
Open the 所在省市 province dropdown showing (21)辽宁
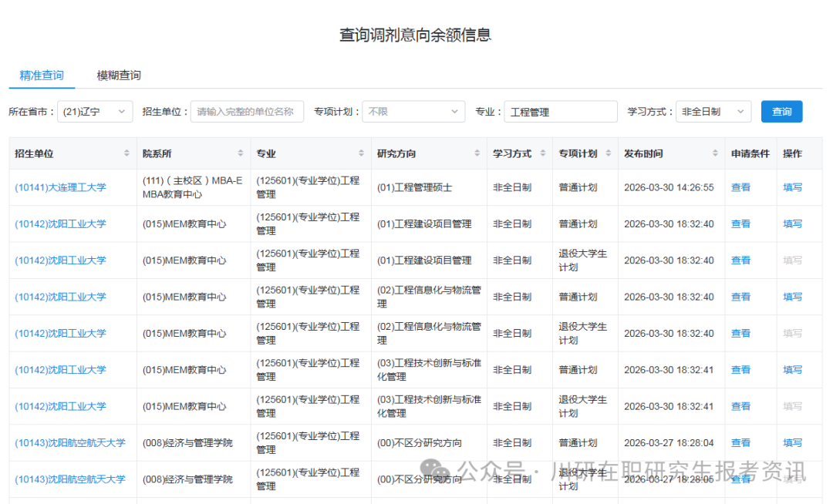point(95,111)
